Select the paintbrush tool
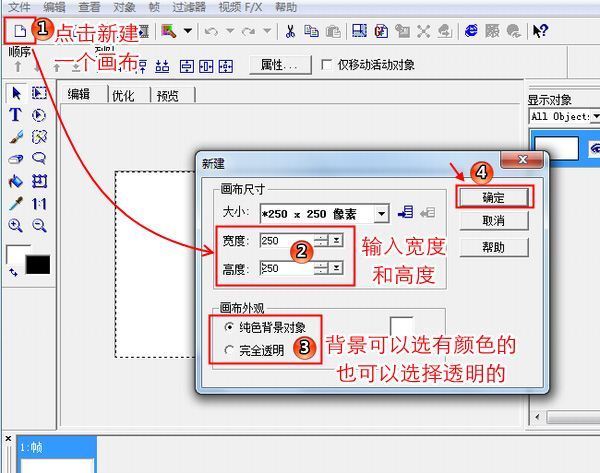The image size is (600, 473). coord(16,137)
